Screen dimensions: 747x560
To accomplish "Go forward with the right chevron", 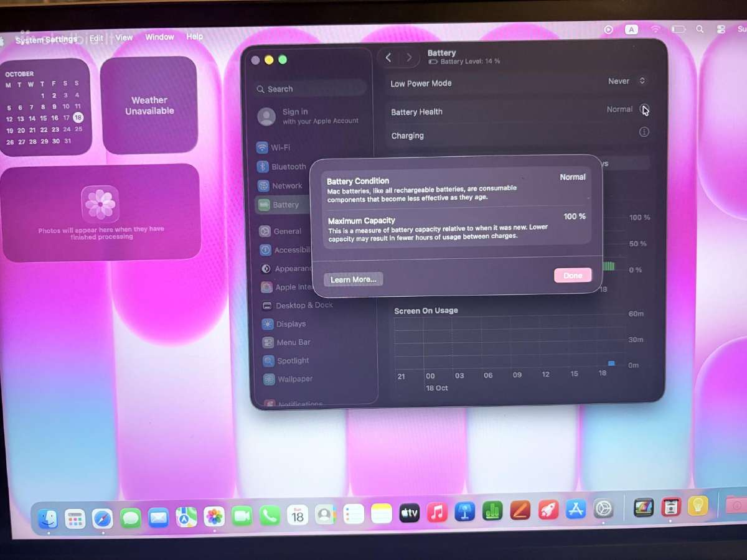I will (409, 57).
